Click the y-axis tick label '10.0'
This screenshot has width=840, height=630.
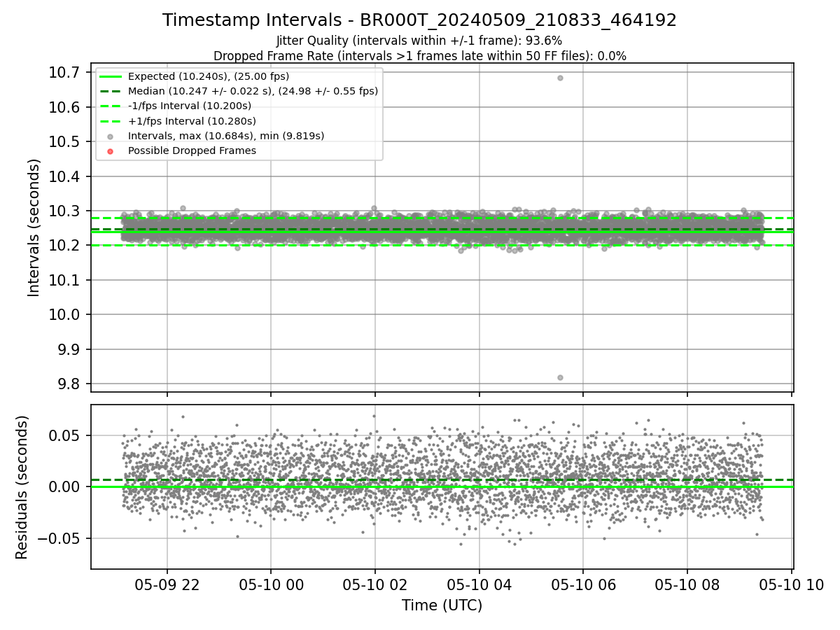pyautogui.click(x=65, y=314)
